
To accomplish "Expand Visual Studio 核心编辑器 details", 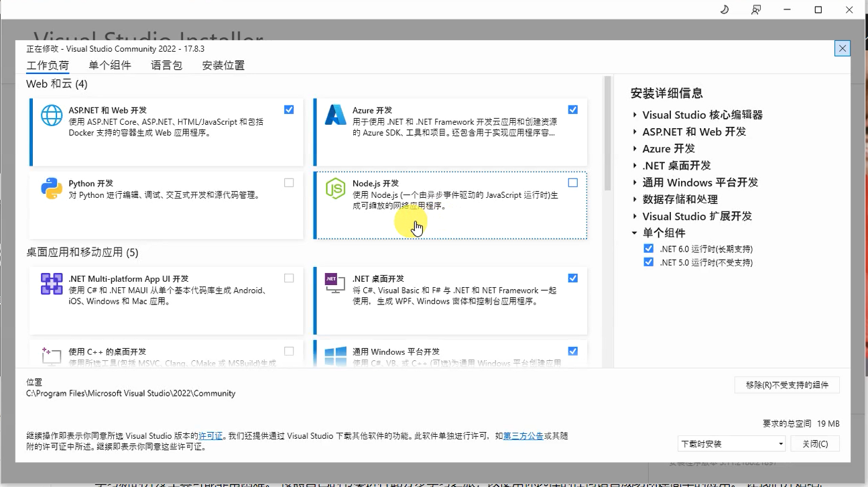I will click(x=635, y=115).
